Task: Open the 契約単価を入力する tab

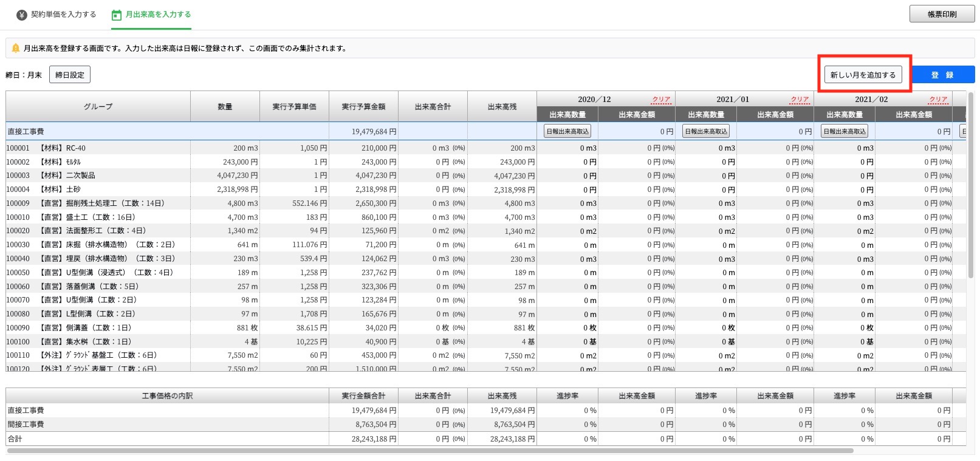Action: (x=56, y=15)
